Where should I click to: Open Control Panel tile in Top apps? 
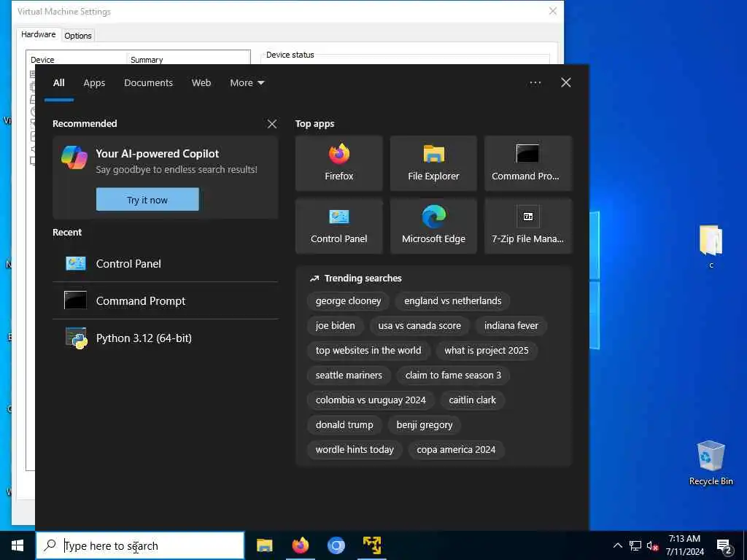click(x=338, y=226)
